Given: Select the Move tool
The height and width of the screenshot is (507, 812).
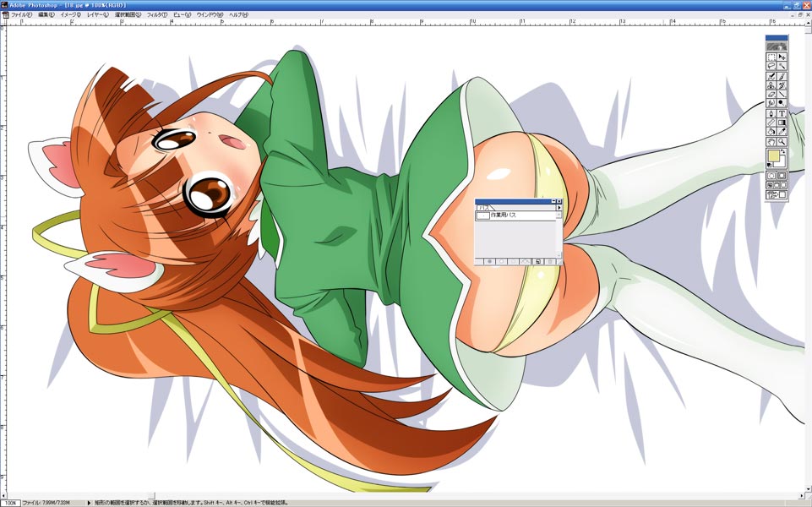Looking at the screenshot, I should 782,57.
